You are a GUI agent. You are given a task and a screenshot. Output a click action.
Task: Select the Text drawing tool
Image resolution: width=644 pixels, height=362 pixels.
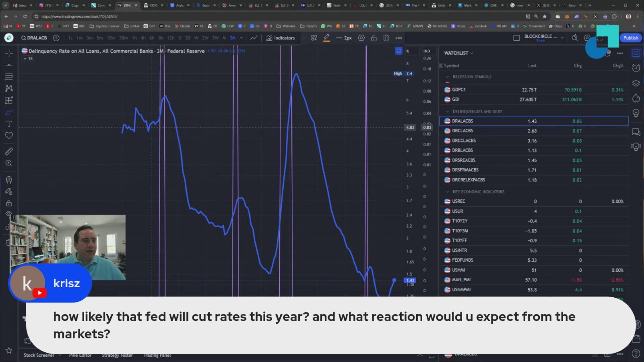tap(9, 124)
